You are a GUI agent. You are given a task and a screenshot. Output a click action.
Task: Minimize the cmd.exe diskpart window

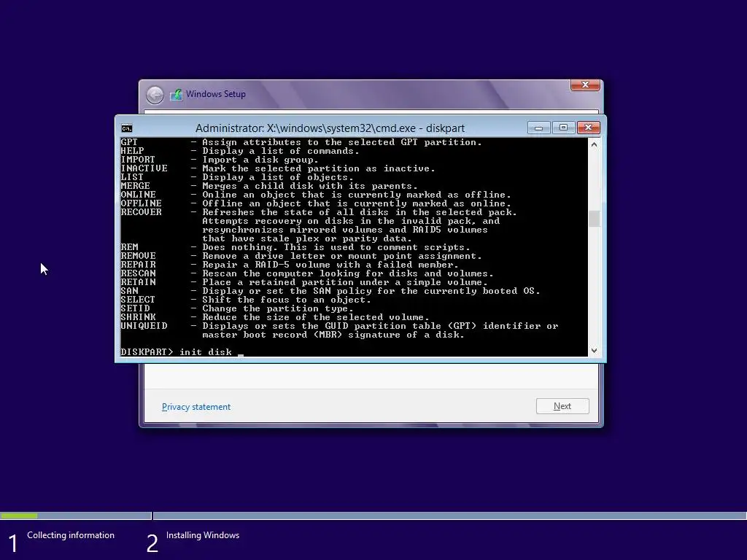539,128
